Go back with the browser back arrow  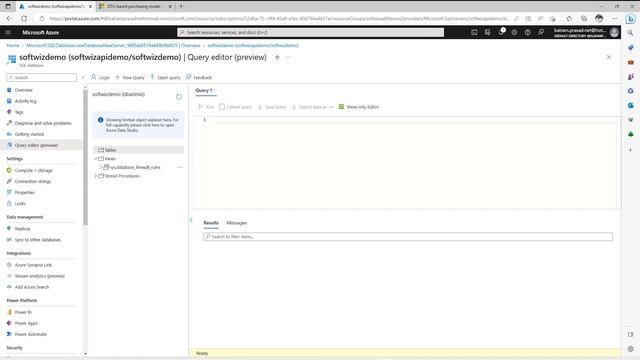pos(9,18)
